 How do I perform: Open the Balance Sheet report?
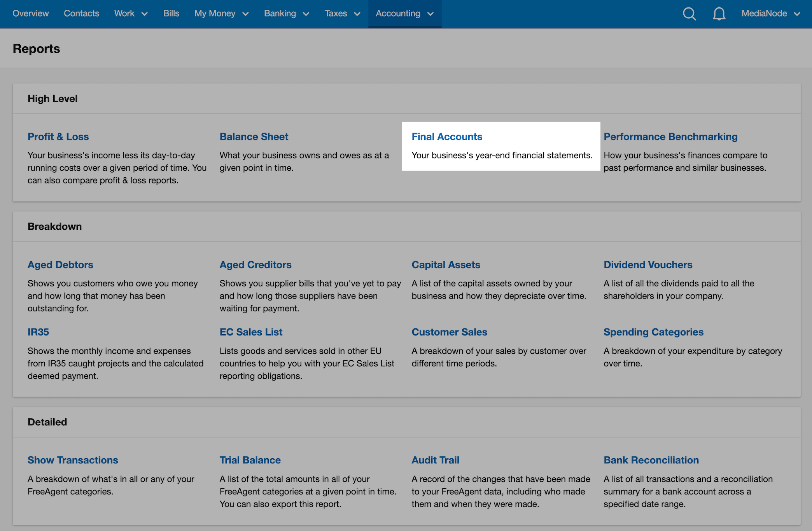coord(254,136)
